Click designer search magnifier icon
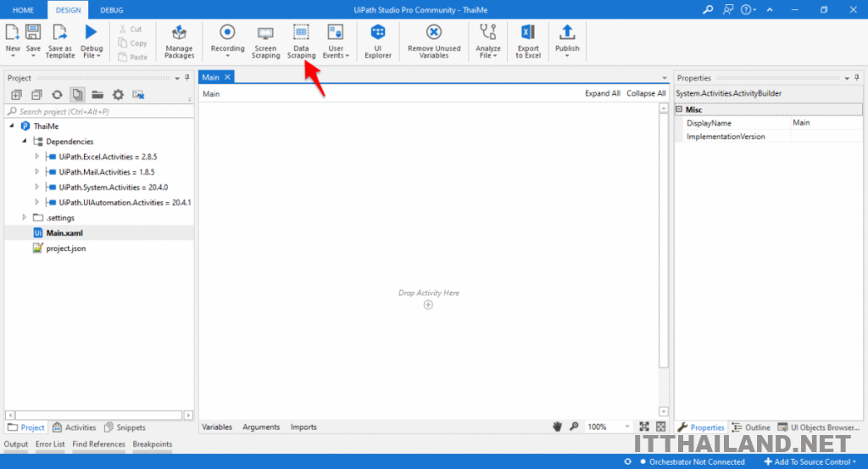This screenshot has height=469, width=868. point(574,427)
